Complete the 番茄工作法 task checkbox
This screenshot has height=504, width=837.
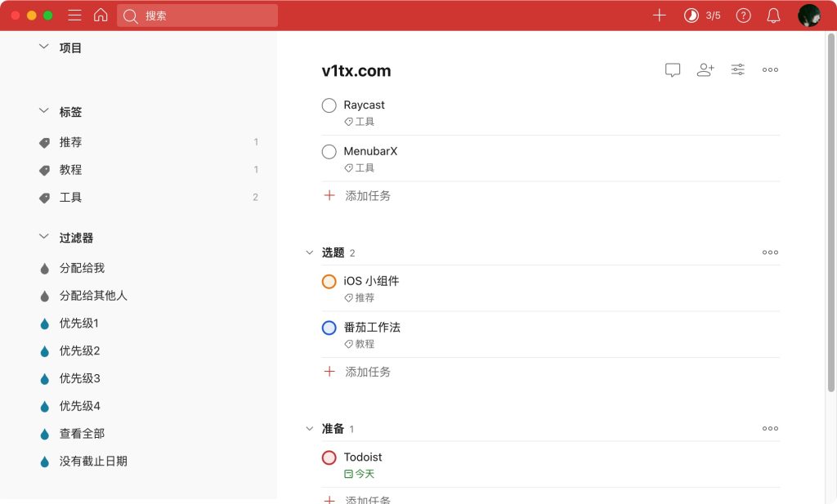(x=329, y=328)
